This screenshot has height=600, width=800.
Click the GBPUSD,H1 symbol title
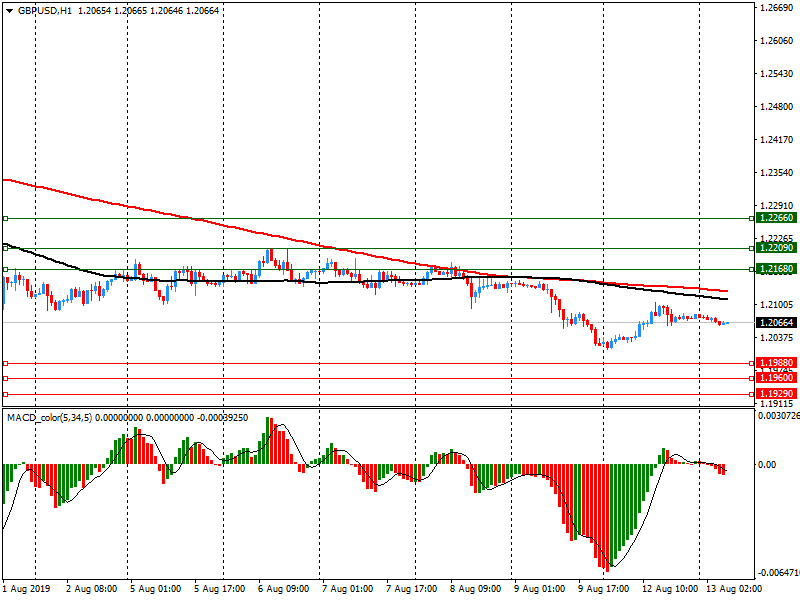(x=45, y=11)
